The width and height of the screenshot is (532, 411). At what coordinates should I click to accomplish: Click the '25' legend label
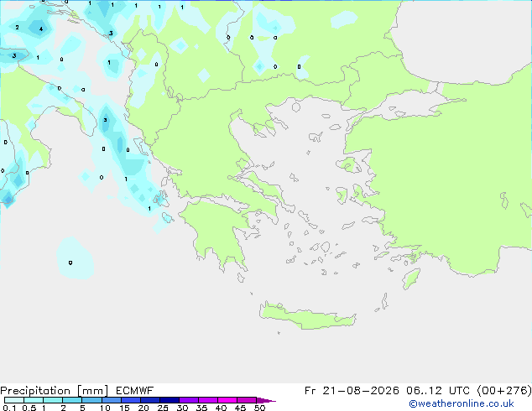tap(163, 408)
